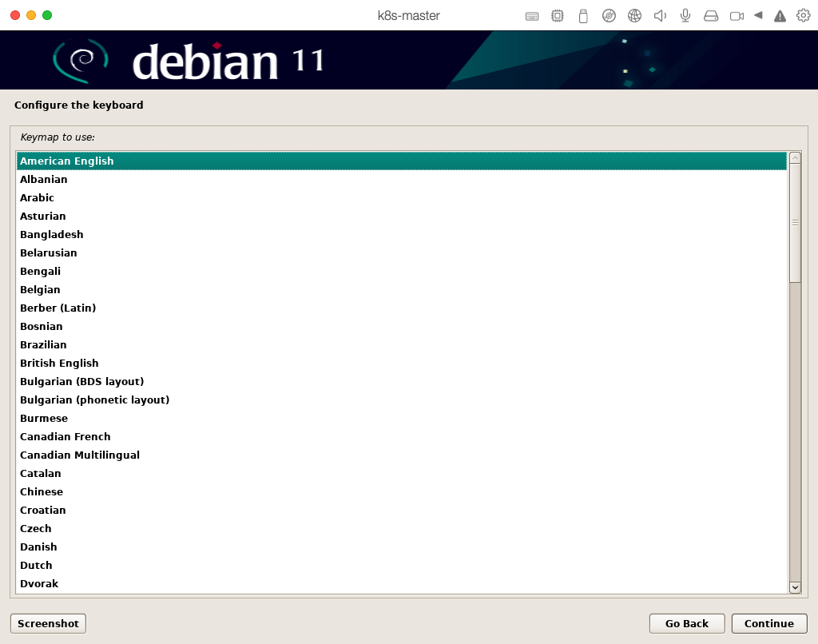Select Bulgarian (BDS layout)
The height and width of the screenshot is (644, 818).
401,381
